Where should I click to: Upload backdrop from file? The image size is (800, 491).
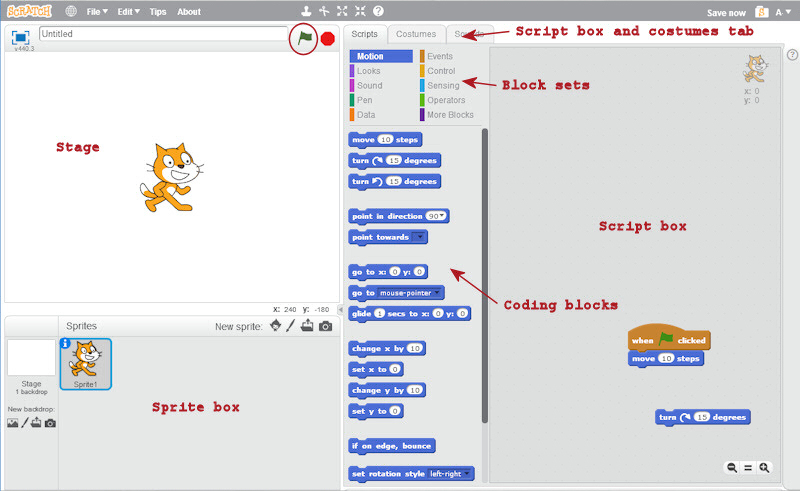click(36, 423)
